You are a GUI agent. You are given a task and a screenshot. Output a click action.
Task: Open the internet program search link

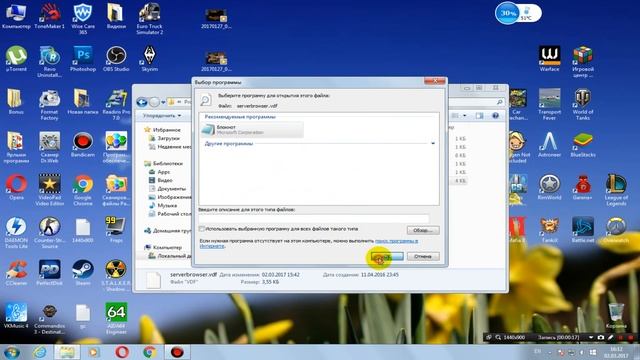click(x=396, y=241)
